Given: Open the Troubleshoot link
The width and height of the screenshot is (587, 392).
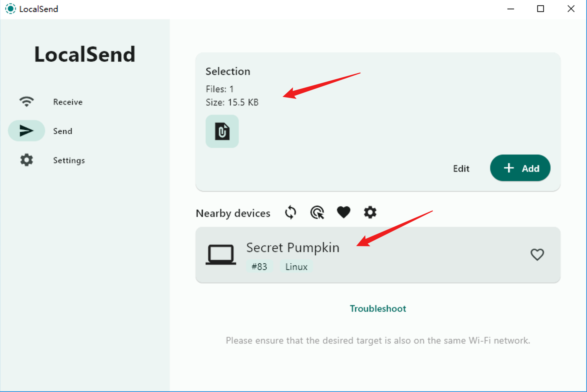Looking at the screenshot, I should click(x=378, y=308).
